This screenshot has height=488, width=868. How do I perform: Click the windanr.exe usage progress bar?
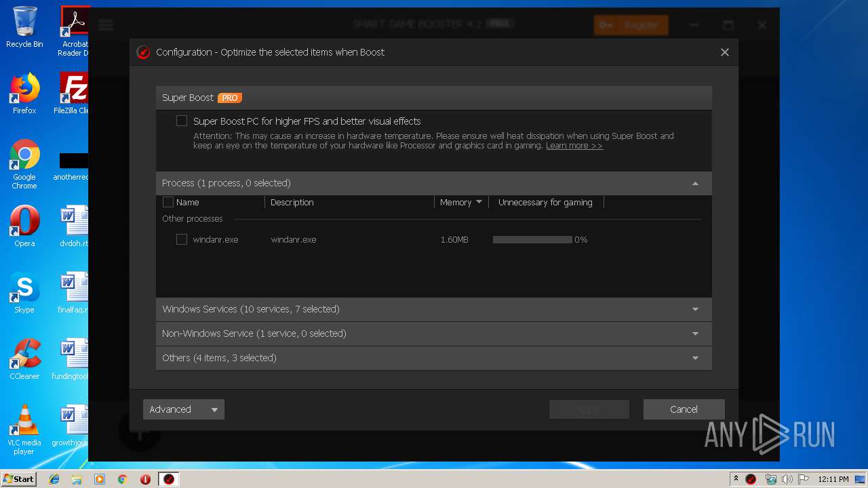point(532,239)
